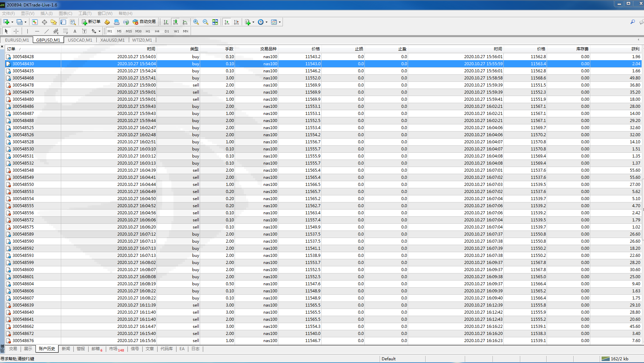Switch to the XAUUSD,M1 chart tab

pos(112,40)
